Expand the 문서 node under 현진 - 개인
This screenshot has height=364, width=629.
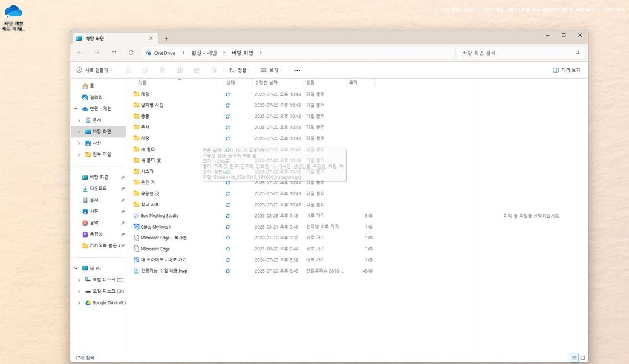coord(79,120)
